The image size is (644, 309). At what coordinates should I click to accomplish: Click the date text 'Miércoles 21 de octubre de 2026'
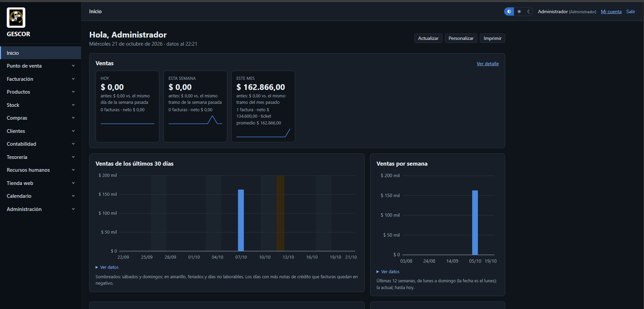coord(126,44)
